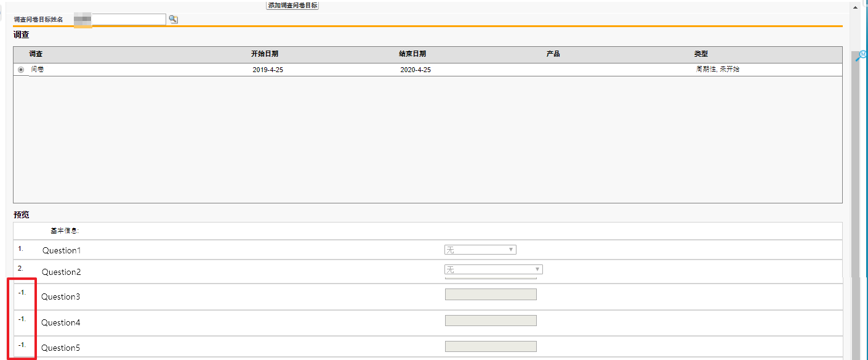Screen dimensions: 868x360
Task: Sort by the 调查 column header
Action: (x=36, y=54)
